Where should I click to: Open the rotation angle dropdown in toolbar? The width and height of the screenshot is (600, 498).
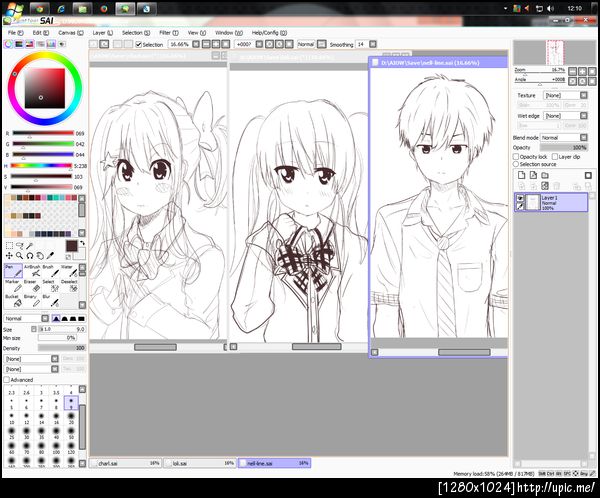point(259,44)
